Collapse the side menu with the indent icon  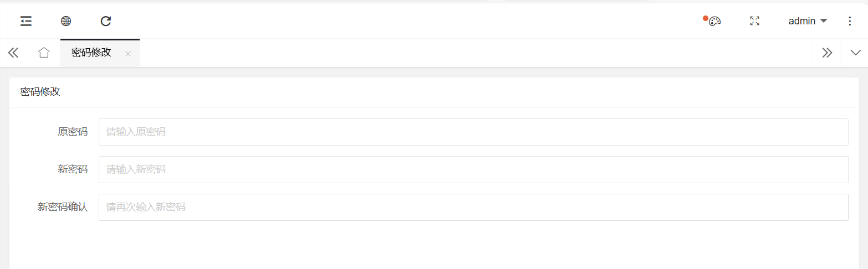(26, 21)
